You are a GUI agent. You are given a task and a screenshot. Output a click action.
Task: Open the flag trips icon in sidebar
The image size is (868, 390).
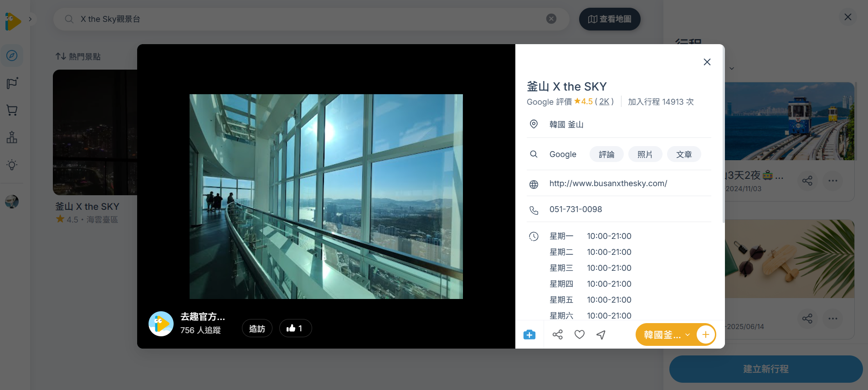pyautogui.click(x=12, y=83)
